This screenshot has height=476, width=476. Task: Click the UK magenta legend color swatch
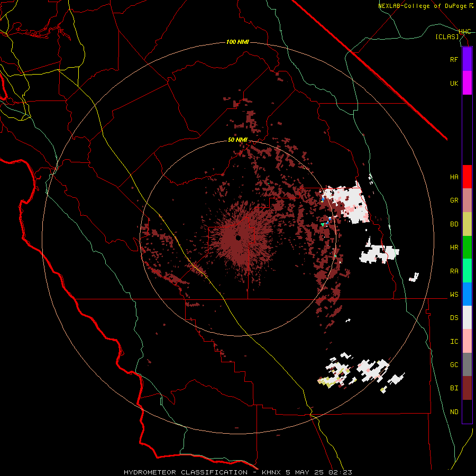click(x=467, y=83)
